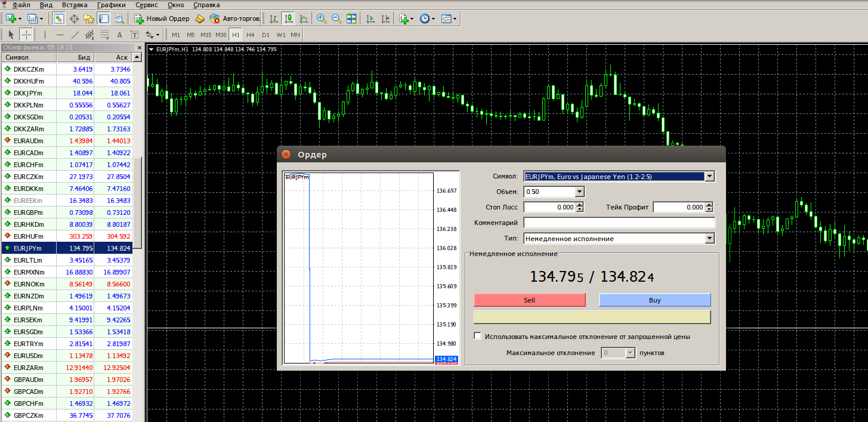This screenshot has width=868, height=422.
Task: Click the Market Watch vertical scrollbar
Action: [137, 203]
